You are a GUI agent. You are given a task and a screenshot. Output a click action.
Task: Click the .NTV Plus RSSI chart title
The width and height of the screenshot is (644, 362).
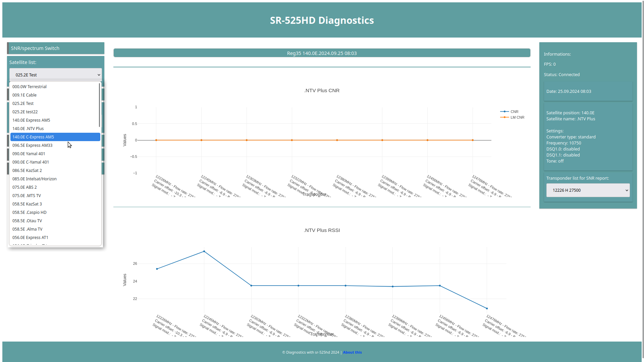click(322, 230)
